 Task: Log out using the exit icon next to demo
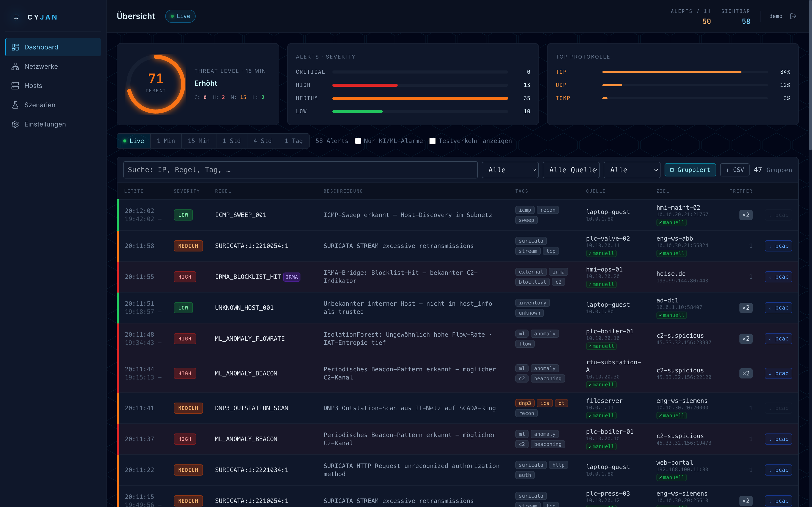tap(794, 16)
